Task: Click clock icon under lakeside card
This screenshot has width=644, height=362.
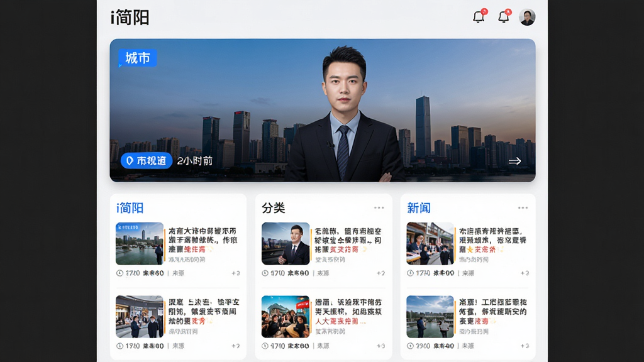Action: (410, 346)
